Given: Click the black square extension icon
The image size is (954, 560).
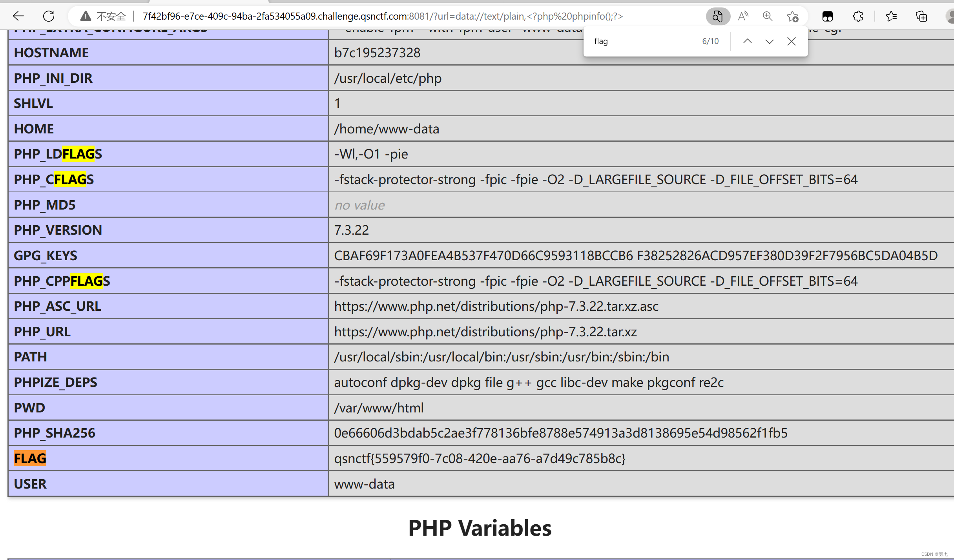Looking at the screenshot, I should pos(827,16).
